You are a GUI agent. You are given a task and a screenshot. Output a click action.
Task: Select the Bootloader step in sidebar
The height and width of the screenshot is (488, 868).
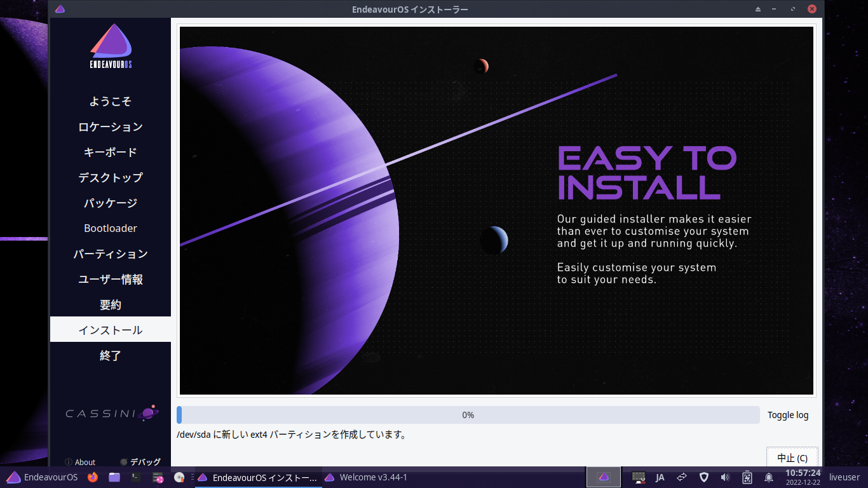(x=111, y=228)
